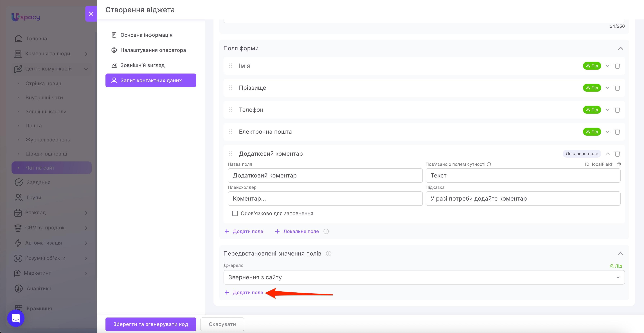Click the Локальне поле badge
Screen dimensions: 644x333
(x=582, y=154)
